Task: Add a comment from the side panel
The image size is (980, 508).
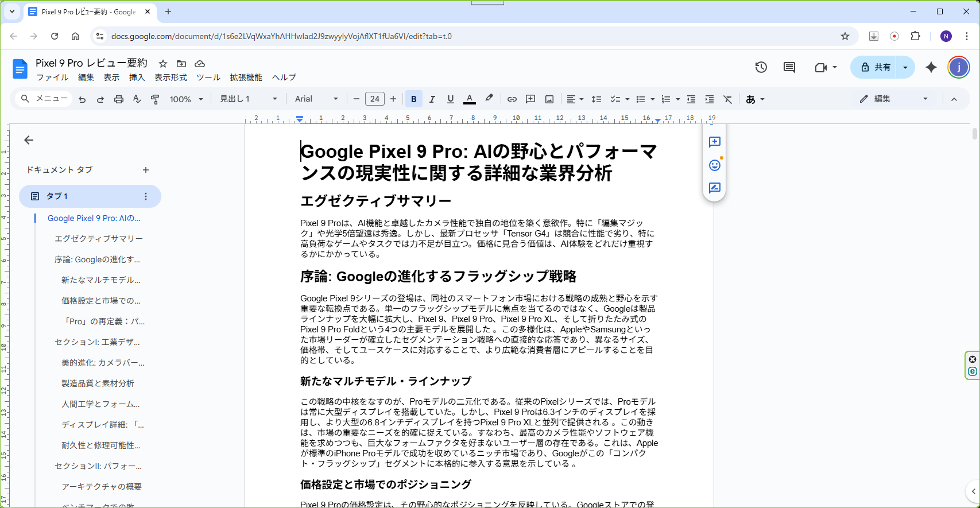Action: click(x=714, y=142)
